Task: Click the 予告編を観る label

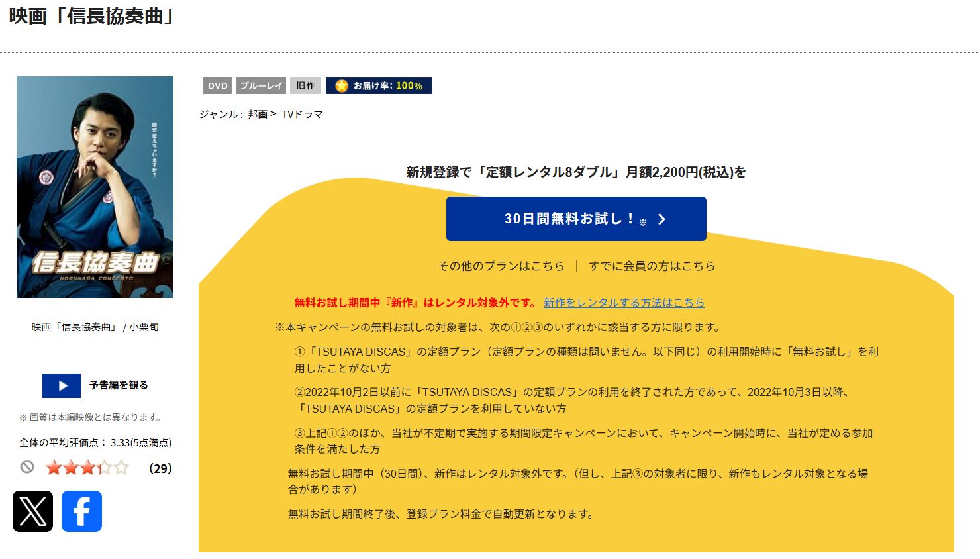Action: click(118, 385)
